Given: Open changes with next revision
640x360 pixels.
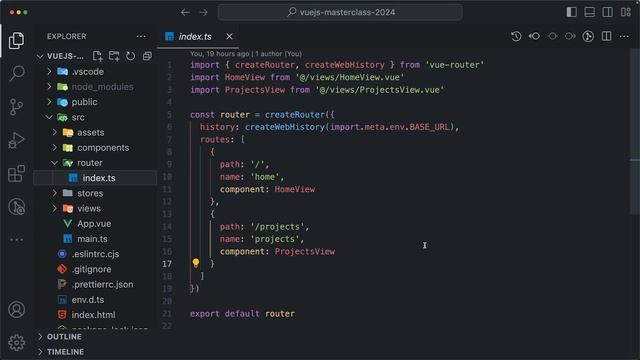Looking at the screenshot, I should click(x=570, y=36).
